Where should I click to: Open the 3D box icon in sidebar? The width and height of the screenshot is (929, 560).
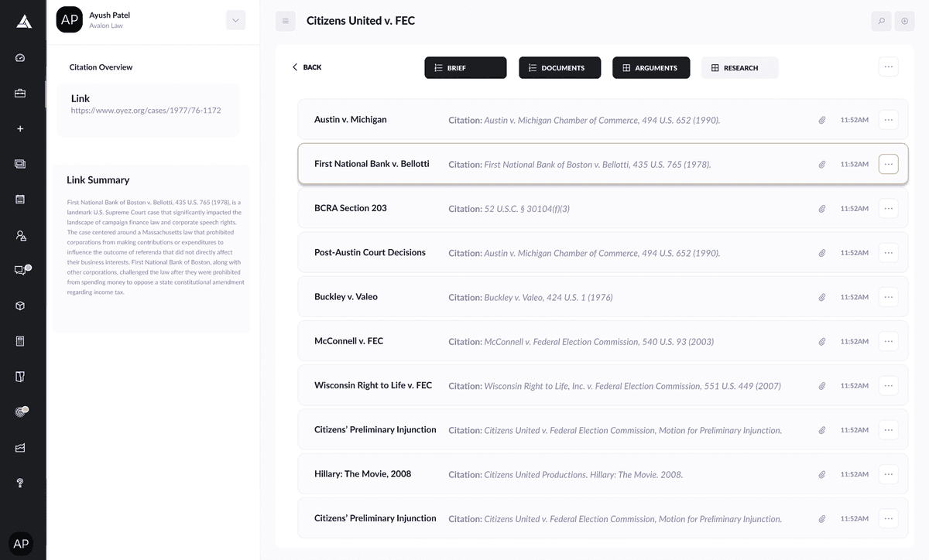(x=20, y=306)
